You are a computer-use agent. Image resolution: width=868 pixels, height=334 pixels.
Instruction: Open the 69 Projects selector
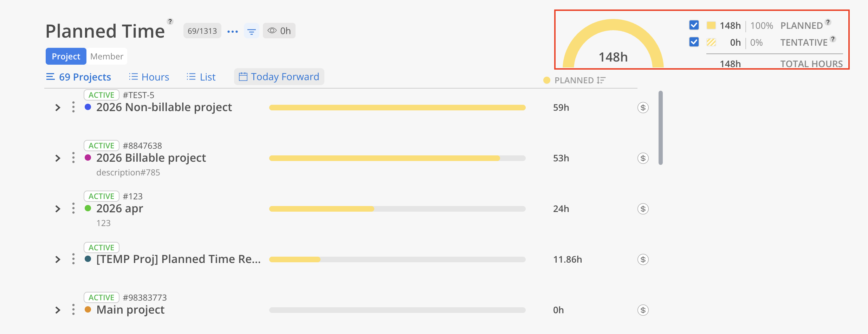[x=79, y=77]
